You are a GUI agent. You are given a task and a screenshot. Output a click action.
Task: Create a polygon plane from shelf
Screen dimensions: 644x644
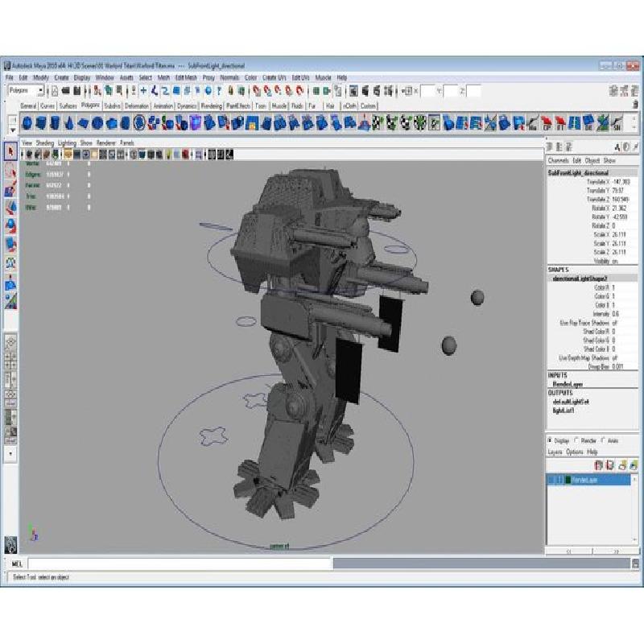click(83, 123)
